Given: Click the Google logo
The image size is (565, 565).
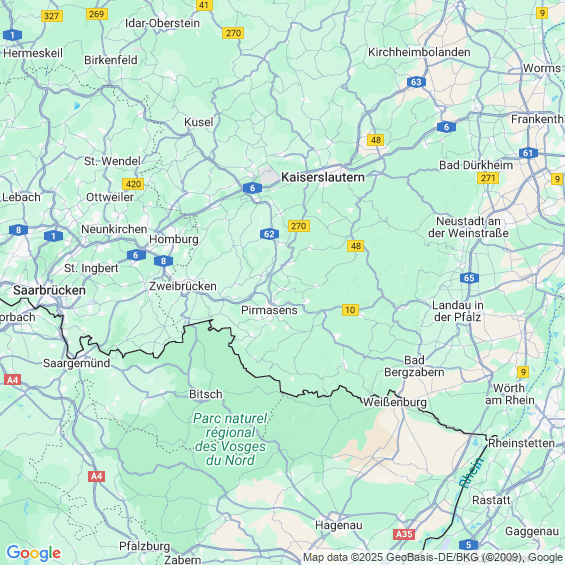Looking at the screenshot, I should coord(34,553).
